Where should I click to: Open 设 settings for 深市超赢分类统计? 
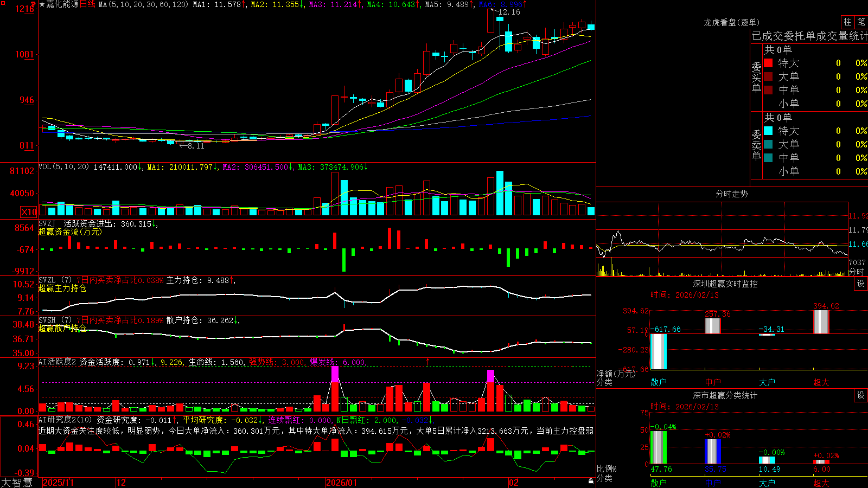coord(860,395)
